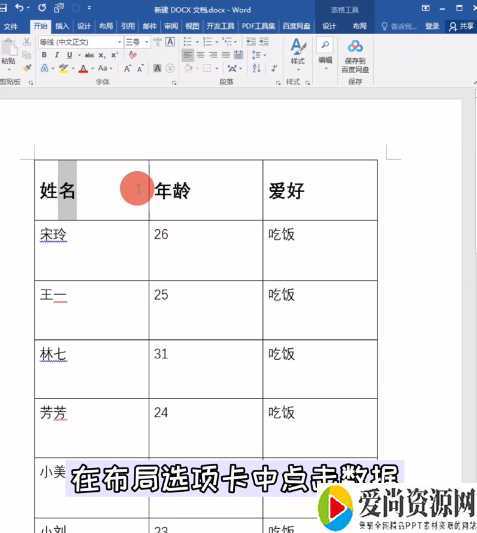This screenshot has height=533, width=477.
Task: Expand the Borders dropdown arrow
Action: (217, 68)
